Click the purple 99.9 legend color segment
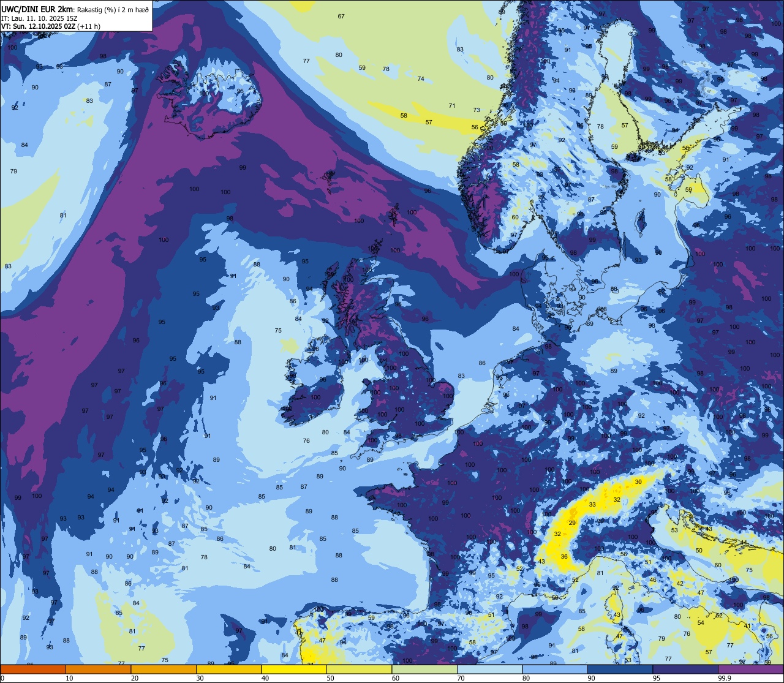784x683 pixels. (x=750, y=669)
